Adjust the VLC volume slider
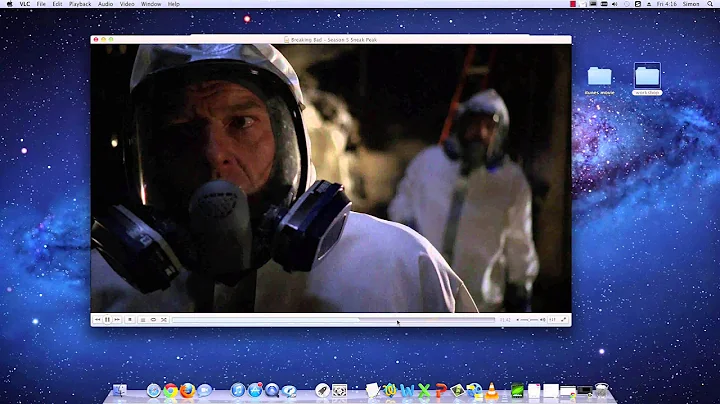720x404 pixels. pyautogui.click(x=529, y=320)
